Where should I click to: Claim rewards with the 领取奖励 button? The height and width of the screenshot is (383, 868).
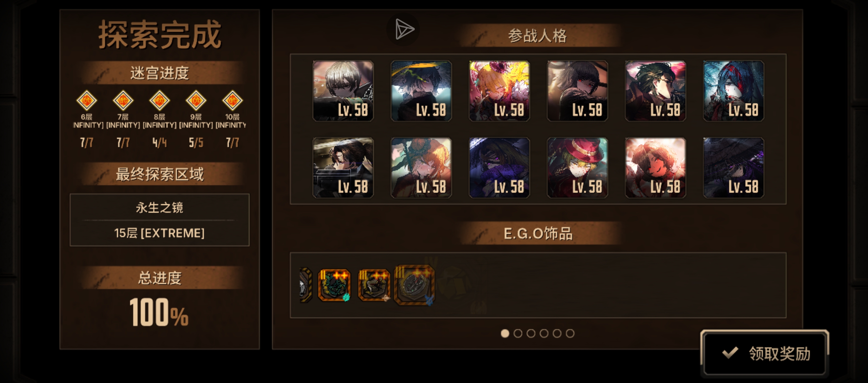coord(765,353)
